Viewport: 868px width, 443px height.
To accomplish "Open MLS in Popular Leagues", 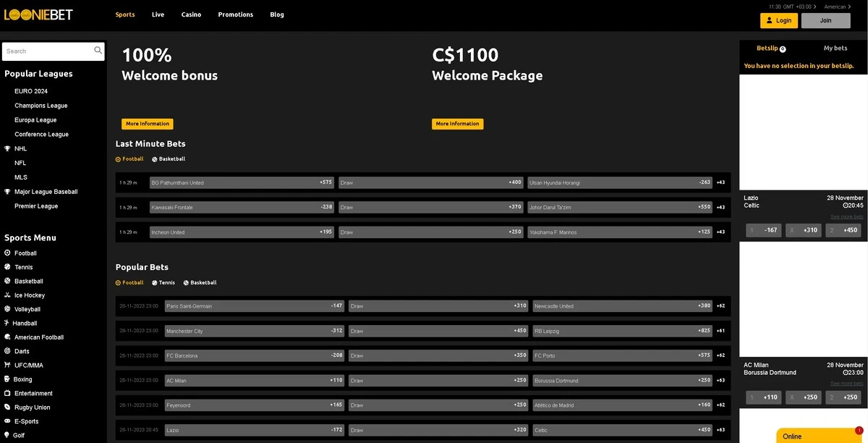I will pos(21,177).
